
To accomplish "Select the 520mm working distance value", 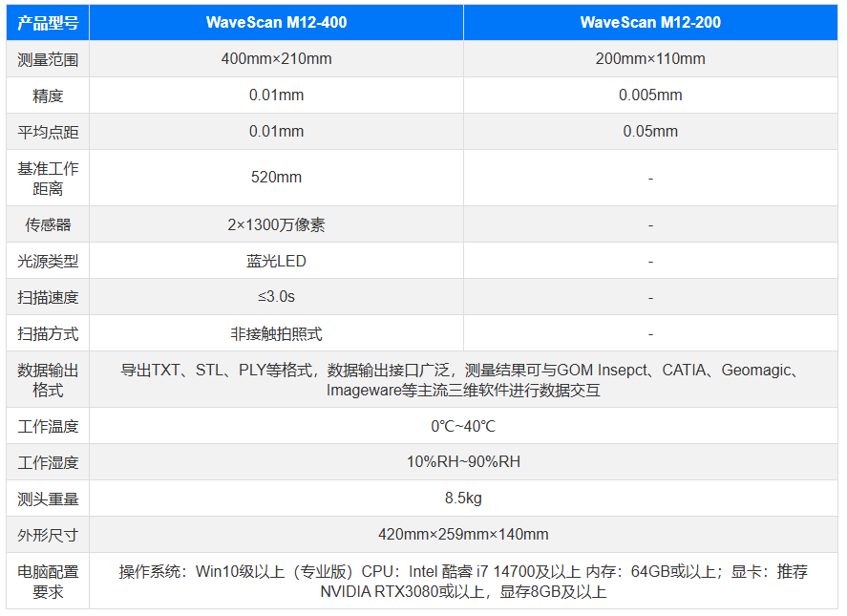I will click(x=276, y=178).
